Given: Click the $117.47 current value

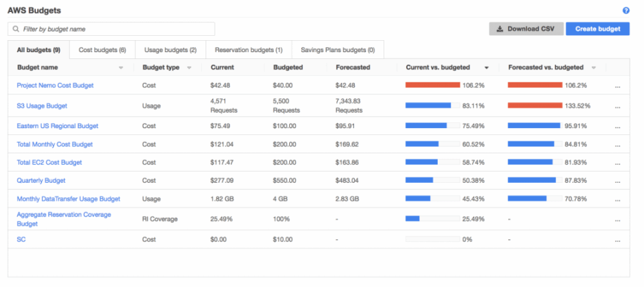Looking at the screenshot, I should tap(222, 162).
